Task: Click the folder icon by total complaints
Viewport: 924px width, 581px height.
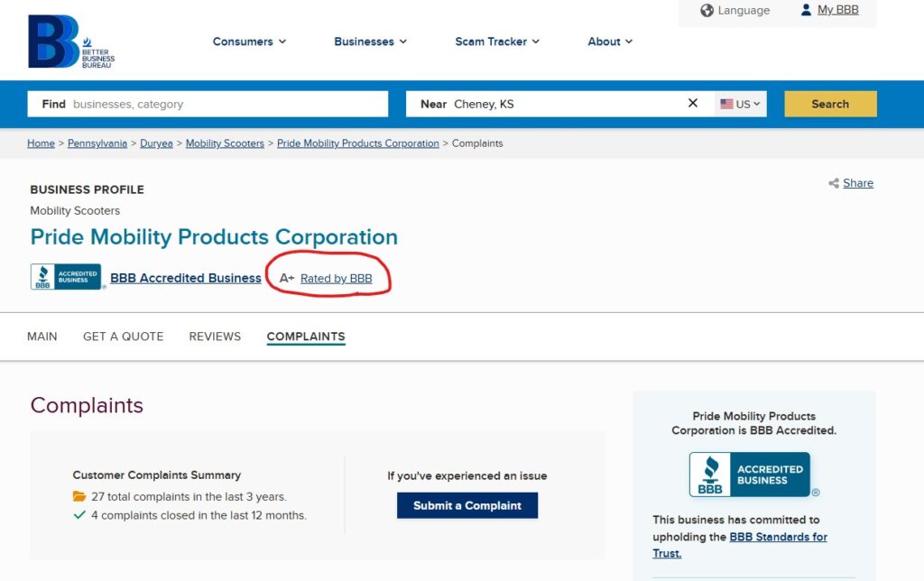Action: tap(79, 496)
